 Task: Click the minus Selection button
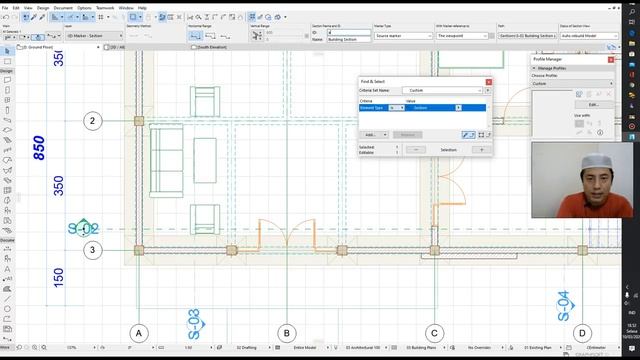pyautogui.click(x=416, y=150)
